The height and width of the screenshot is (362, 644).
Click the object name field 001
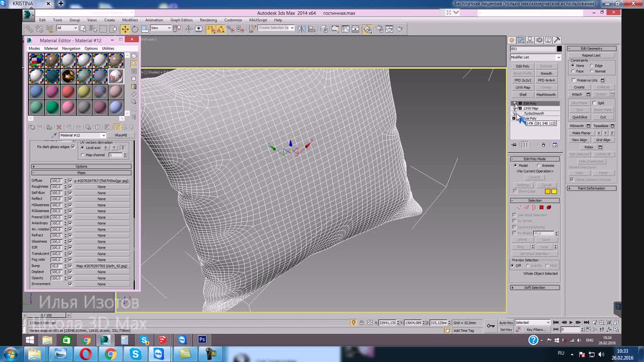coord(533,49)
